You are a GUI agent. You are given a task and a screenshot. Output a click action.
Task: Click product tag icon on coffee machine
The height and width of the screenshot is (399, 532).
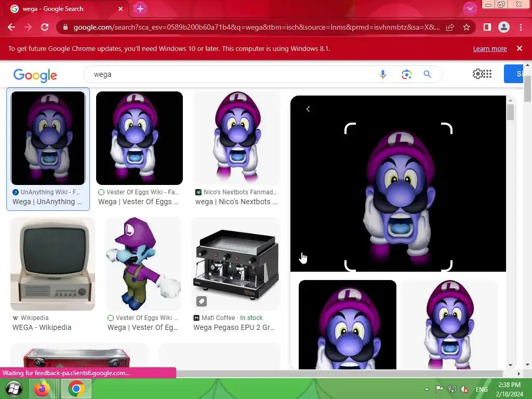click(201, 301)
